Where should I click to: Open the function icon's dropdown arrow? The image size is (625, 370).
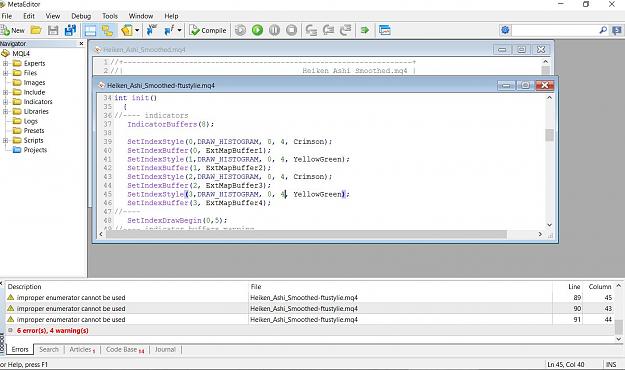179,30
